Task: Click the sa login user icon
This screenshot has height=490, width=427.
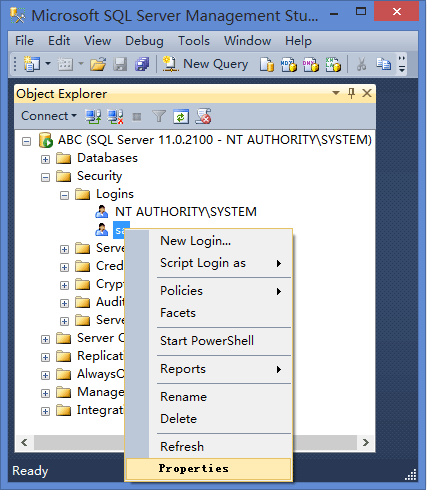Action: [102, 230]
